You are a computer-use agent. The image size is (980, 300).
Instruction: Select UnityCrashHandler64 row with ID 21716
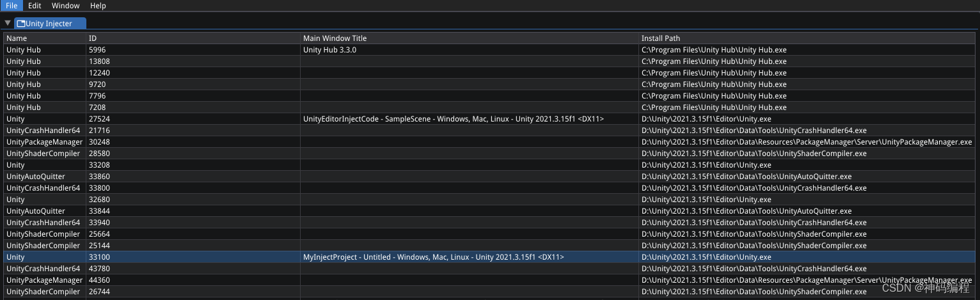tap(489, 130)
